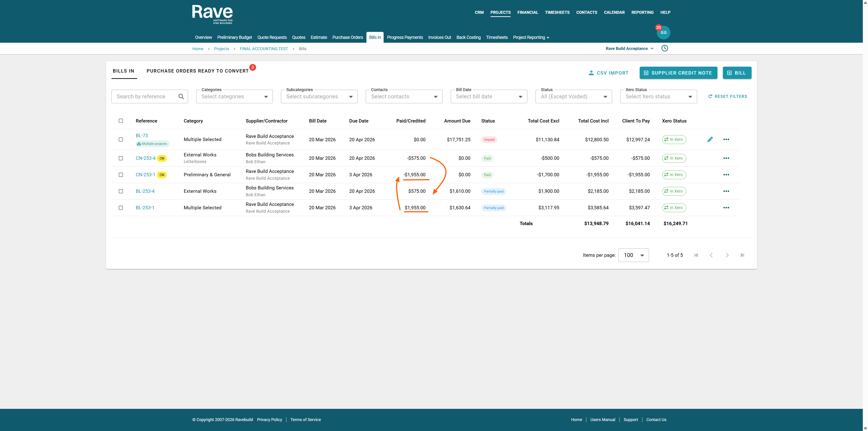Toggle the select-all header checkbox
868x431 pixels.
[121, 121]
